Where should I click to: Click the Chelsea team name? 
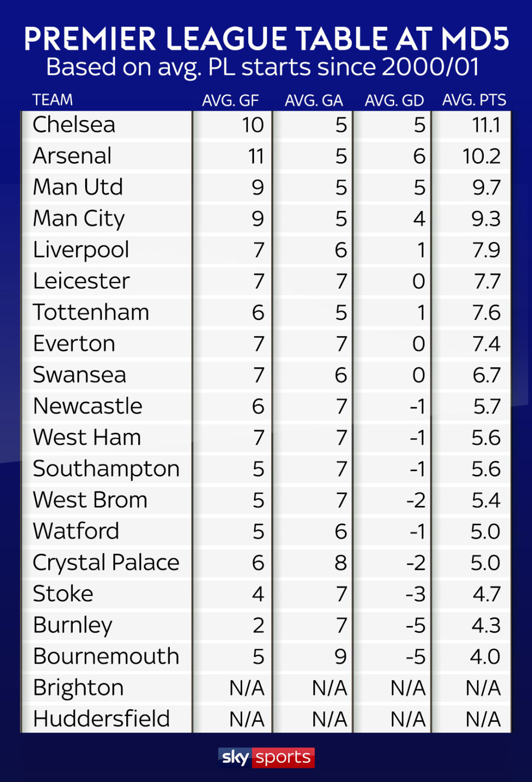pyautogui.click(x=74, y=125)
